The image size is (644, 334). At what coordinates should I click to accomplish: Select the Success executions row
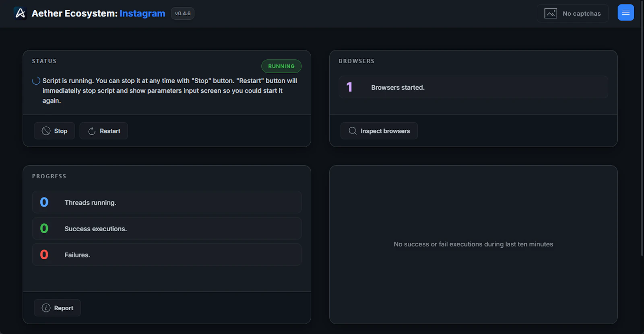(x=167, y=228)
